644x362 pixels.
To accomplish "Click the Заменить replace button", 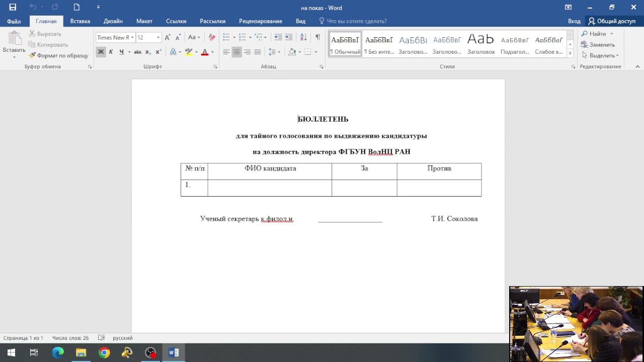I will [x=598, y=45].
